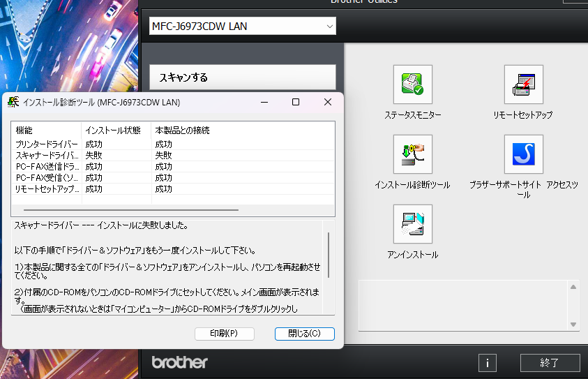588x379 pixels.
Task: Select the リモートセットアップ row in the table
Action: (172, 189)
